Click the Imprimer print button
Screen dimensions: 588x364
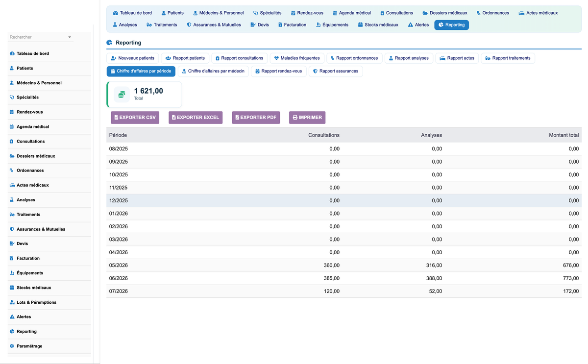click(307, 118)
